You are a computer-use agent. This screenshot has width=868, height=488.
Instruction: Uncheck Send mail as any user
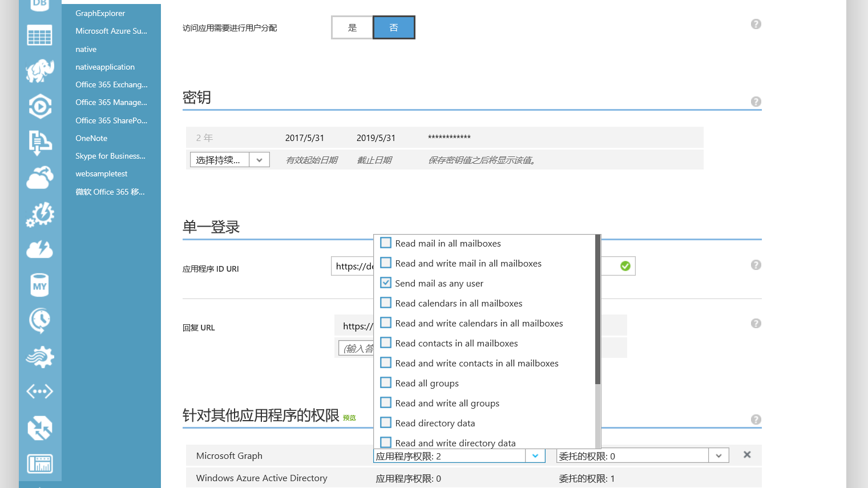tap(385, 283)
